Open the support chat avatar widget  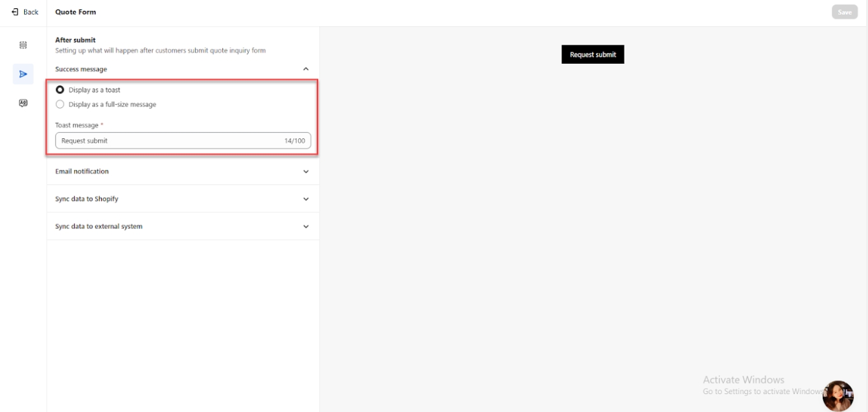[x=838, y=396]
